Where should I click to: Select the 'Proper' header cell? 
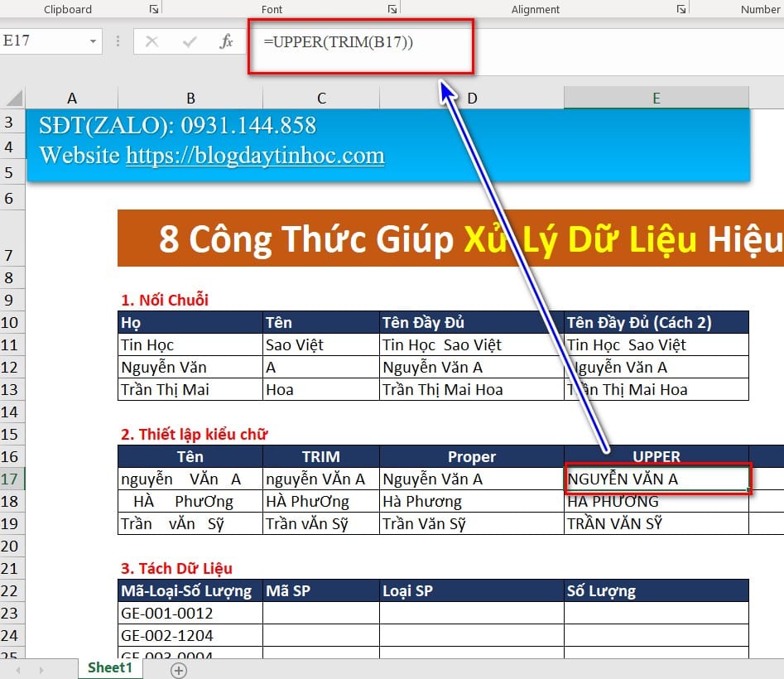(472, 456)
